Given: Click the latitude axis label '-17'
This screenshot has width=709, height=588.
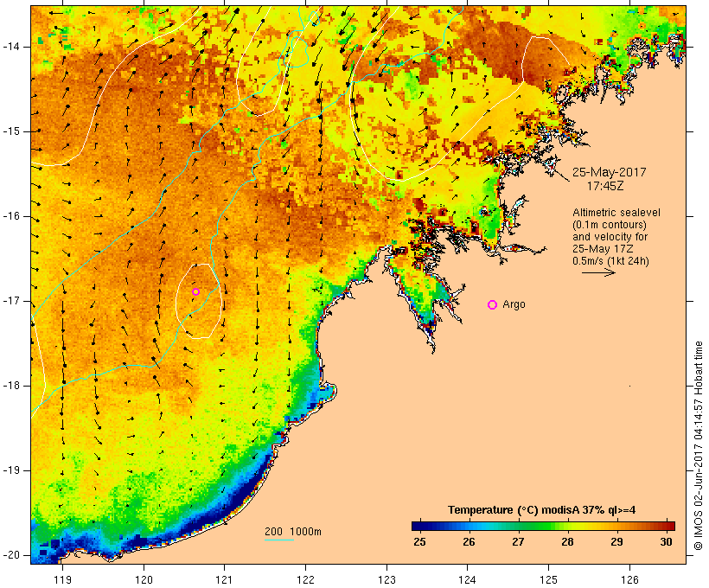Looking at the screenshot, I should click(11, 301).
